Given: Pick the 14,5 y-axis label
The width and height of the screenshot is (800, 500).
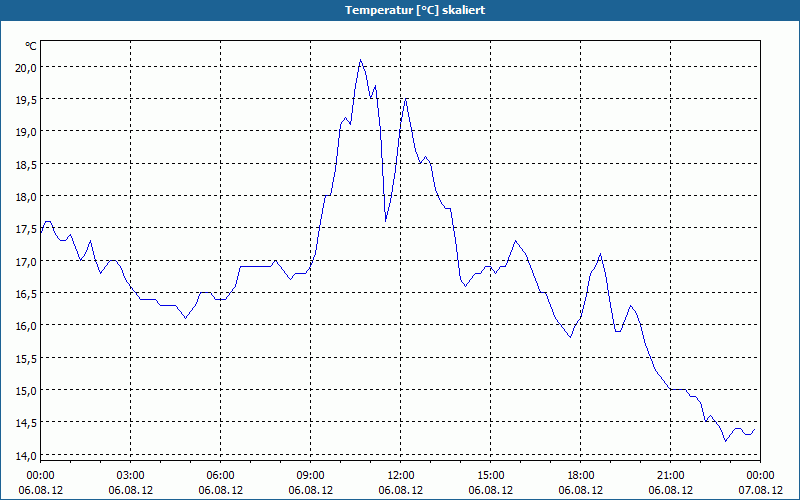Looking at the screenshot, I should point(26,422).
